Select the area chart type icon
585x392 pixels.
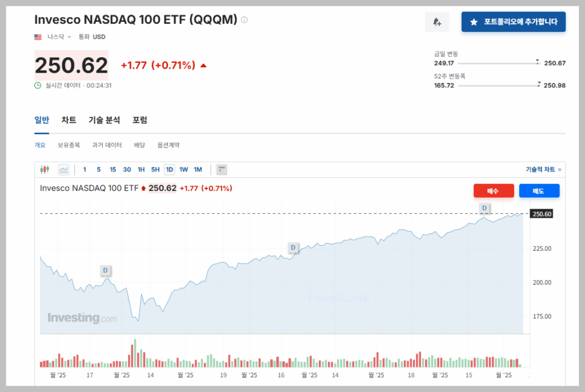(63, 169)
